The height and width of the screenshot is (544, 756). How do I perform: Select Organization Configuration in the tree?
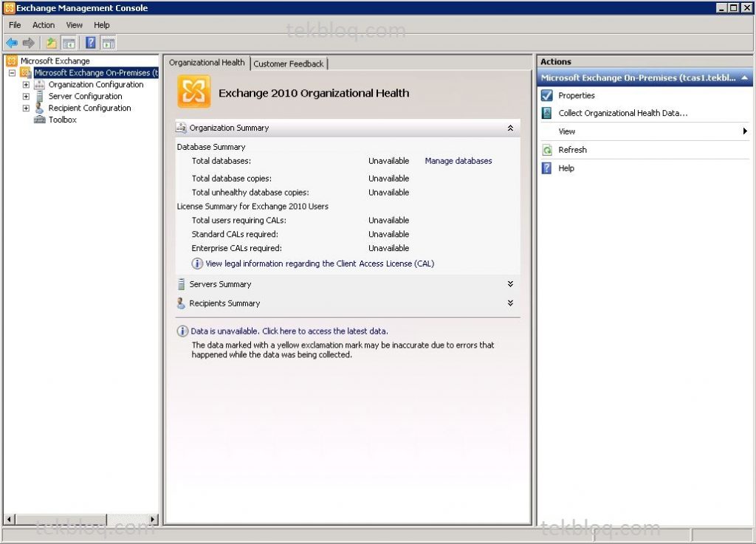click(96, 84)
